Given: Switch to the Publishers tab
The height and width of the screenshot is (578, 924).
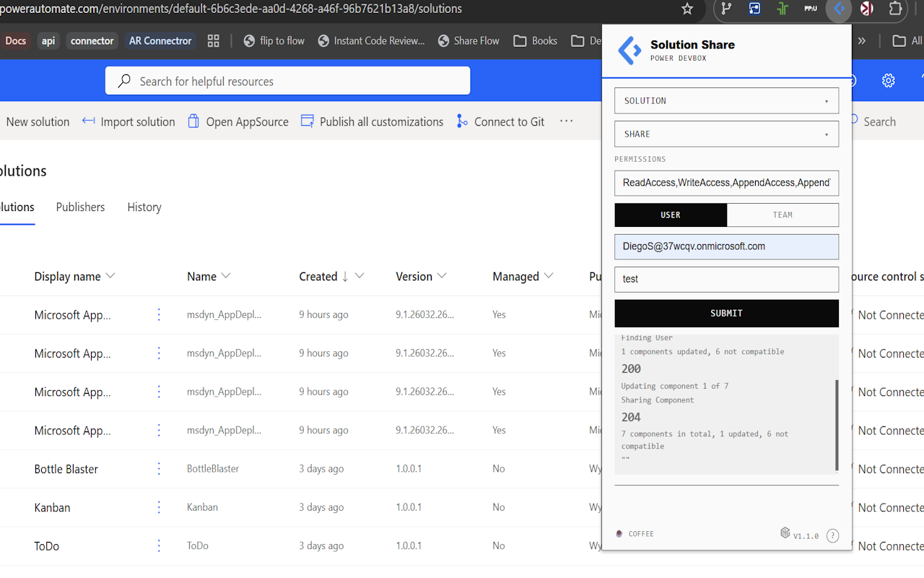Looking at the screenshot, I should pos(80,207).
